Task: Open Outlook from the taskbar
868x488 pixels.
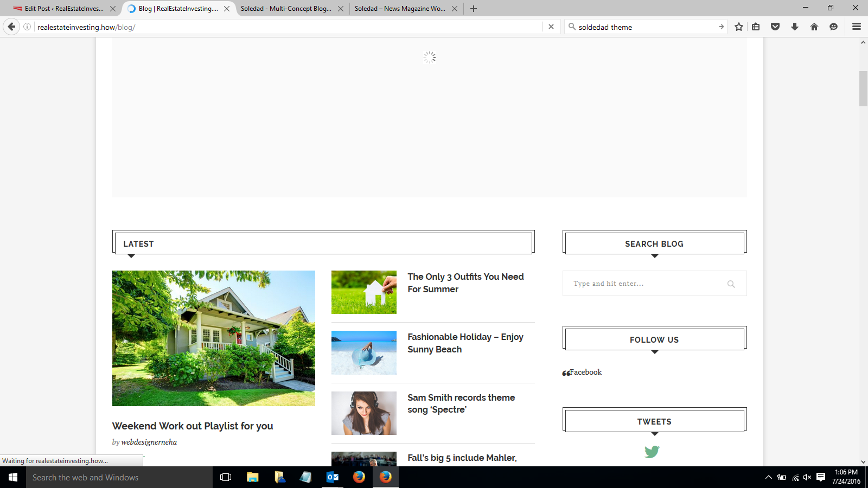Action: 333,477
